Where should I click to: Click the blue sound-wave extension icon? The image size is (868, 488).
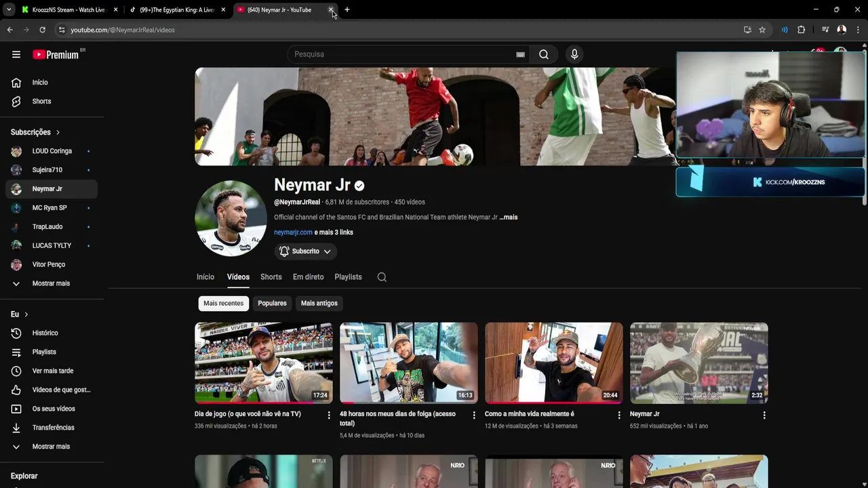point(785,30)
